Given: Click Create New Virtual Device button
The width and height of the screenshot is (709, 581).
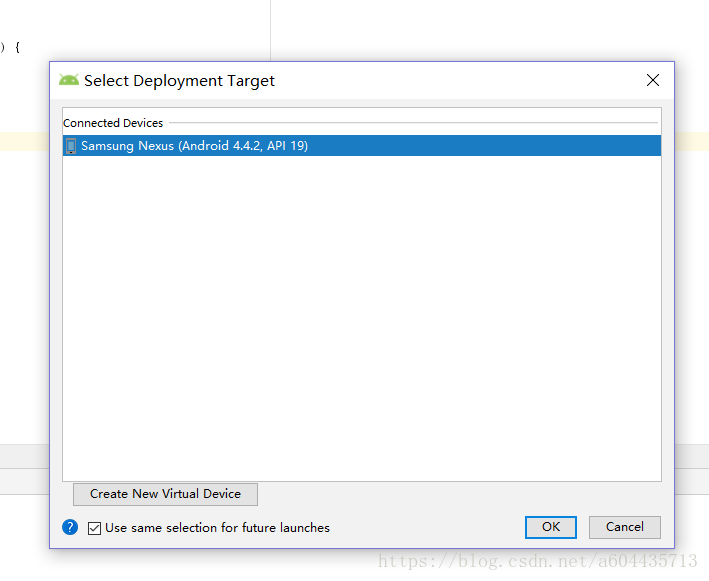Looking at the screenshot, I should pyautogui.click(x=165, y=494).
